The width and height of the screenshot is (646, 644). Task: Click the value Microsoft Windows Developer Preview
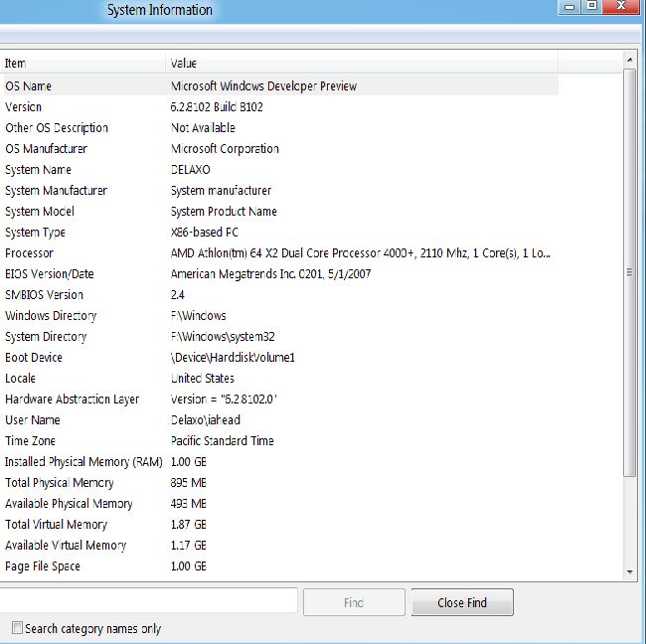(x=263, y=85)
